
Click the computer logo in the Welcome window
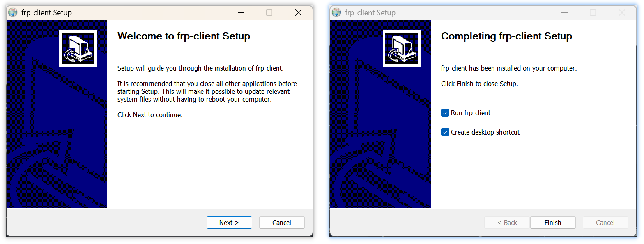pyautogui.click(x=78, y=48)
